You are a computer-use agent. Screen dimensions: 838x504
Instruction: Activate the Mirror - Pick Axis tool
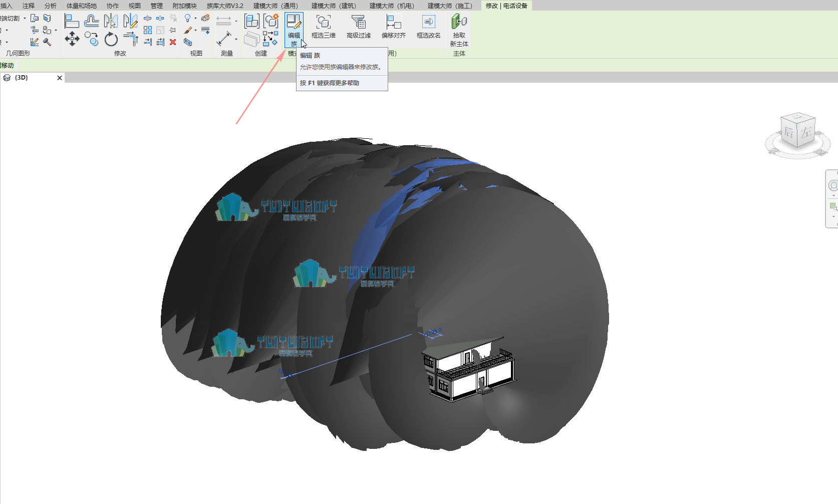point(111,21)
